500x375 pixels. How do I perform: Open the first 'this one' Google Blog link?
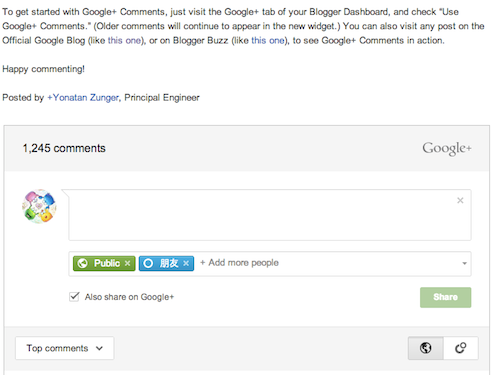[124, 41]
